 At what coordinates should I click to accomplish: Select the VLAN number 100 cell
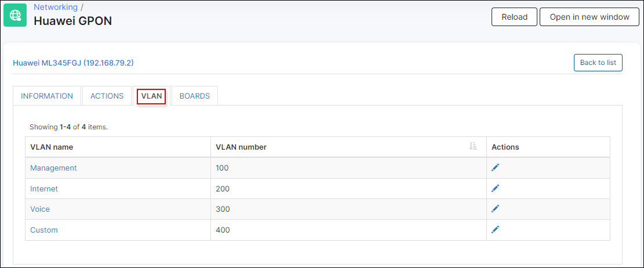pyautogui.click(x=348, y=168)
